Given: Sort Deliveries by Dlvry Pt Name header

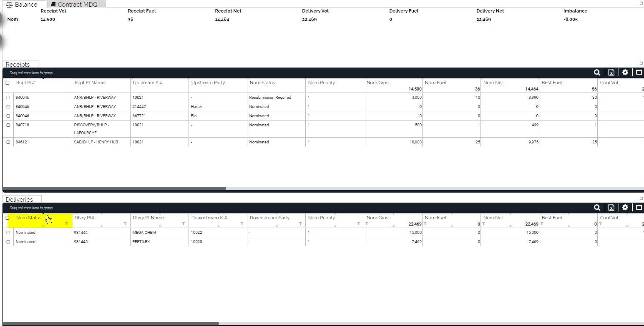Looking at the screenshot, I should (148, 218).
